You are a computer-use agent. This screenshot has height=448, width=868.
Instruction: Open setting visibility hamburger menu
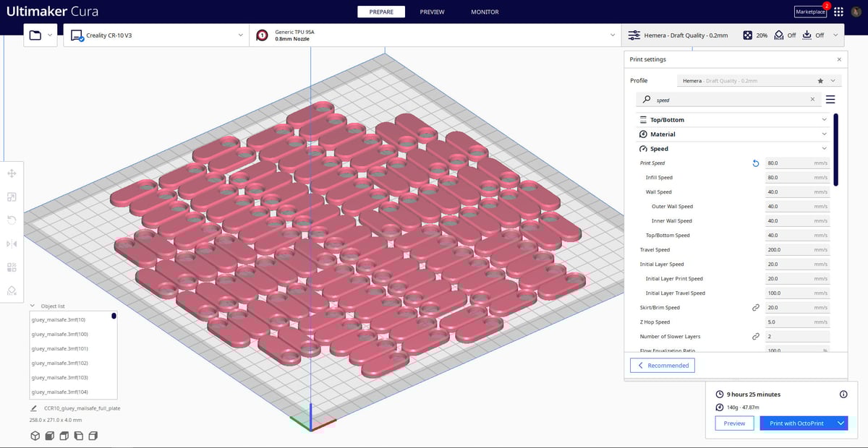tap(830, 100)
